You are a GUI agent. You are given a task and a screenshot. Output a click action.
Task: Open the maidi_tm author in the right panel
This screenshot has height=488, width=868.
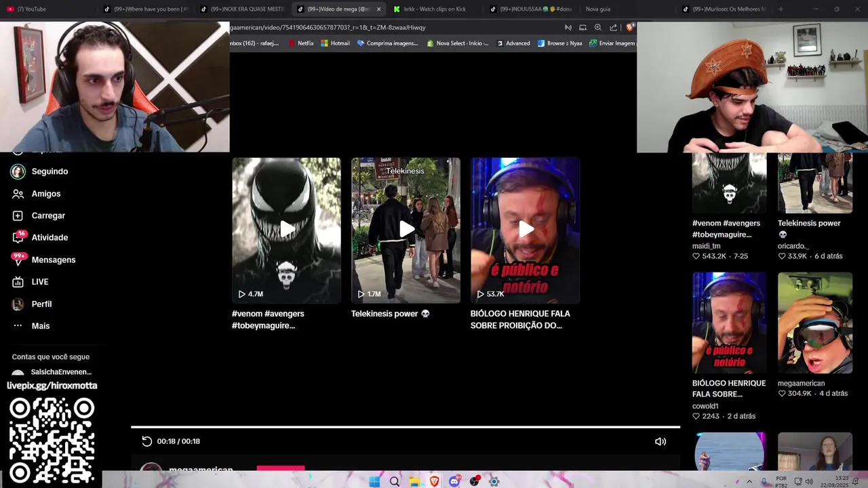(707, 246)
